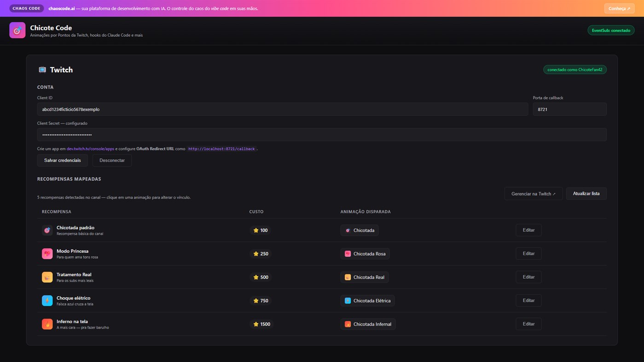Click the CHAOS CODE banner badge
Viewport: 644px width, 362px height.
pos(27,8)
